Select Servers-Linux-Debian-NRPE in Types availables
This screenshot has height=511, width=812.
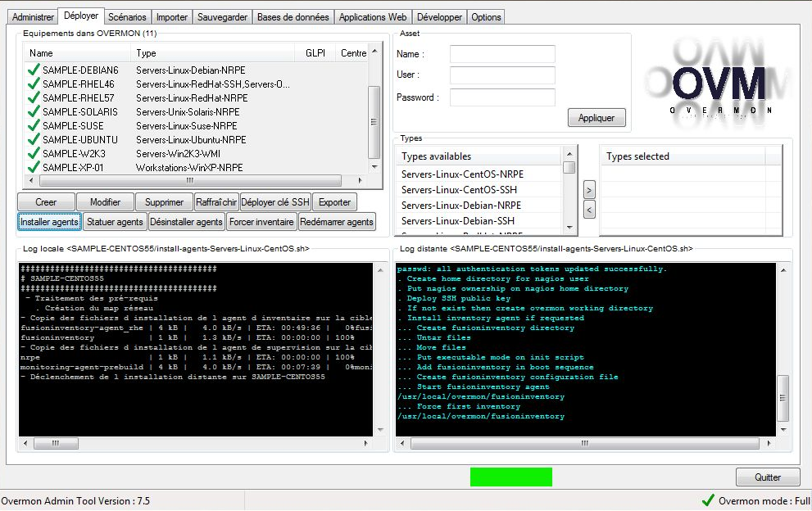[460, 205]
